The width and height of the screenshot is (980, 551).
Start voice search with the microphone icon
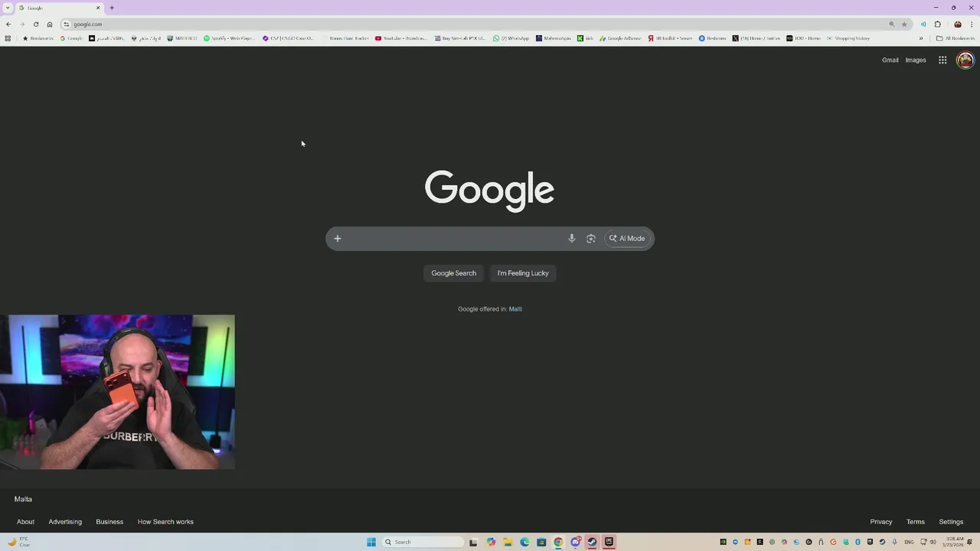571,239
